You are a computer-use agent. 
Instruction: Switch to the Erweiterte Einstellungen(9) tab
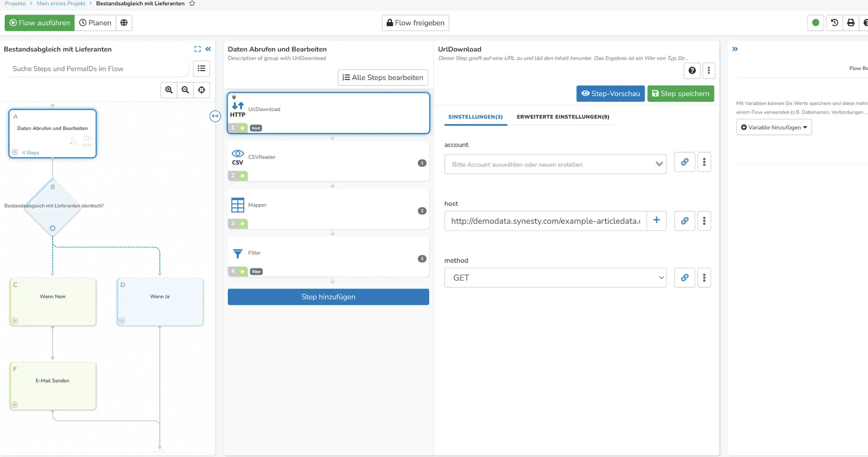click(563, 117)
